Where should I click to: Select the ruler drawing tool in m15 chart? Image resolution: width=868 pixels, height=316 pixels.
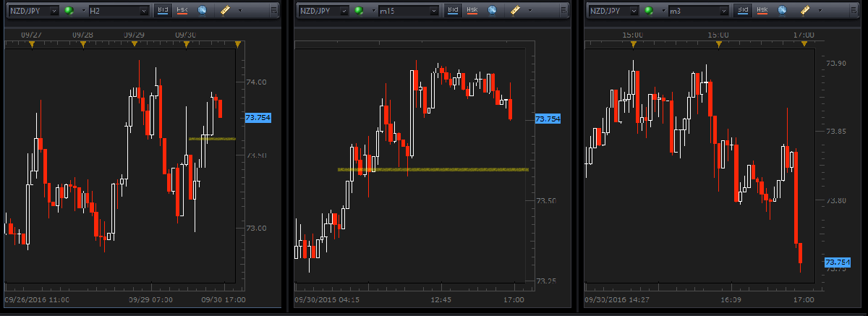click(514, 11)
